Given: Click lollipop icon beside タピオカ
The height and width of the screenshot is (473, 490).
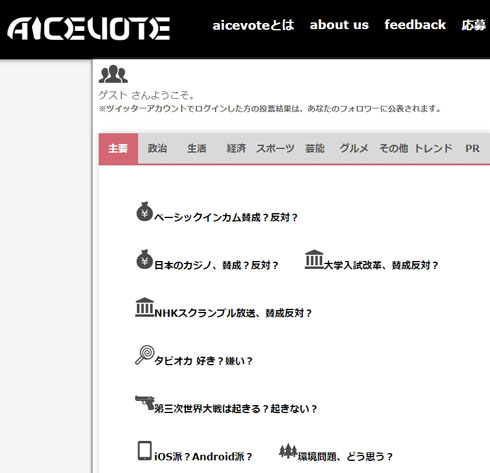Looking at the screenshot, I should click(x=145, y=355).
